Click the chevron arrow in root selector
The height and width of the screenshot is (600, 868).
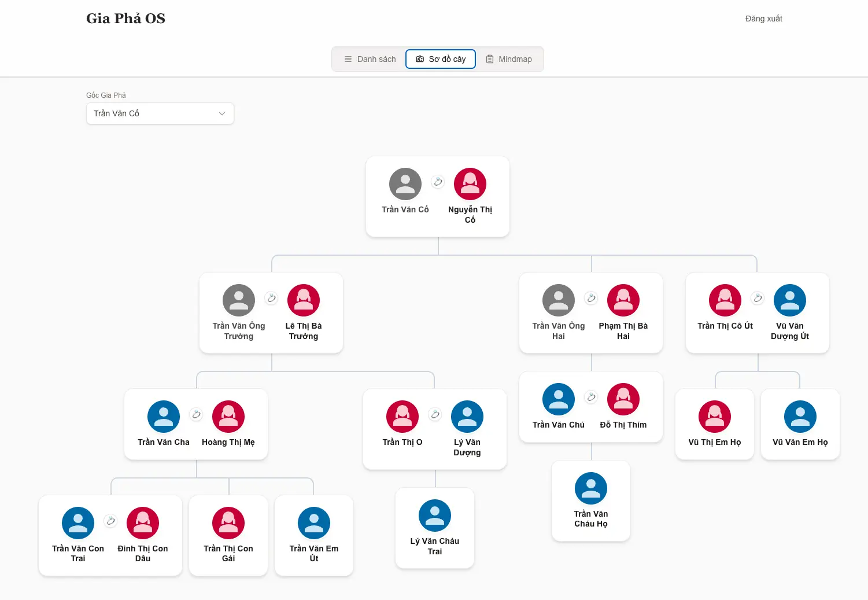click(x=222, y=113)
